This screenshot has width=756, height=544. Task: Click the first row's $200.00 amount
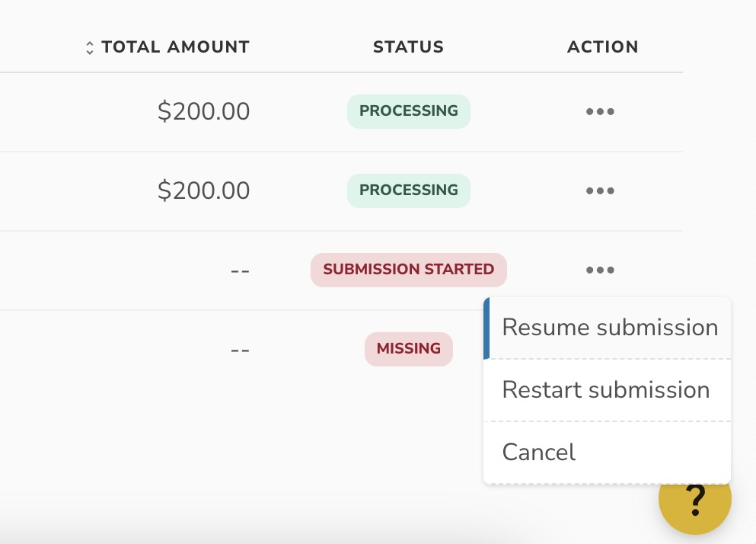click(203, 112)
